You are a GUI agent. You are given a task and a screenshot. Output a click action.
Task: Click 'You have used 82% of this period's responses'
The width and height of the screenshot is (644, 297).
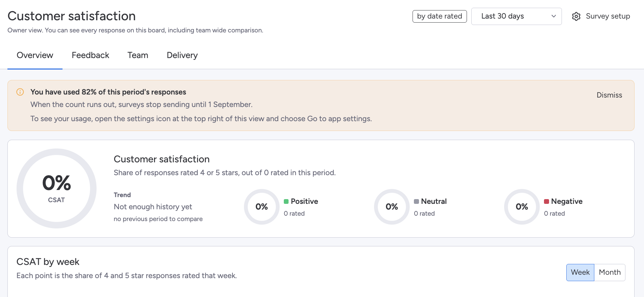coord(108,92)
